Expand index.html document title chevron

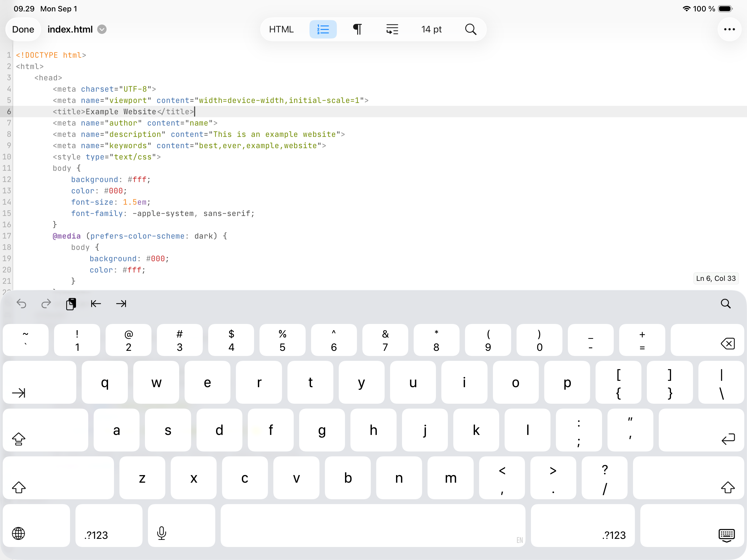coord(102,29)
